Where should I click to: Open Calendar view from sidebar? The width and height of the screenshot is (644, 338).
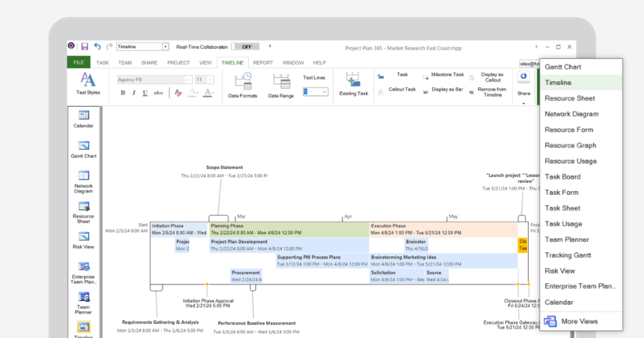84,119
